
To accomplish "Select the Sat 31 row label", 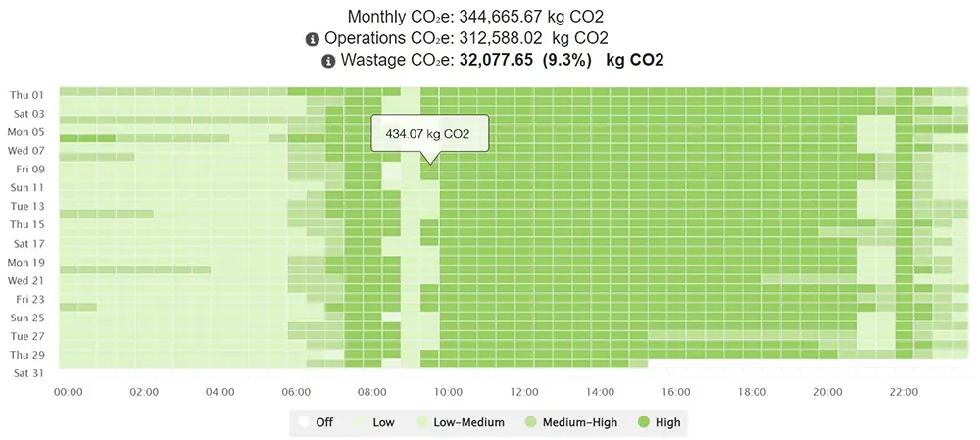I will point(26,373).
